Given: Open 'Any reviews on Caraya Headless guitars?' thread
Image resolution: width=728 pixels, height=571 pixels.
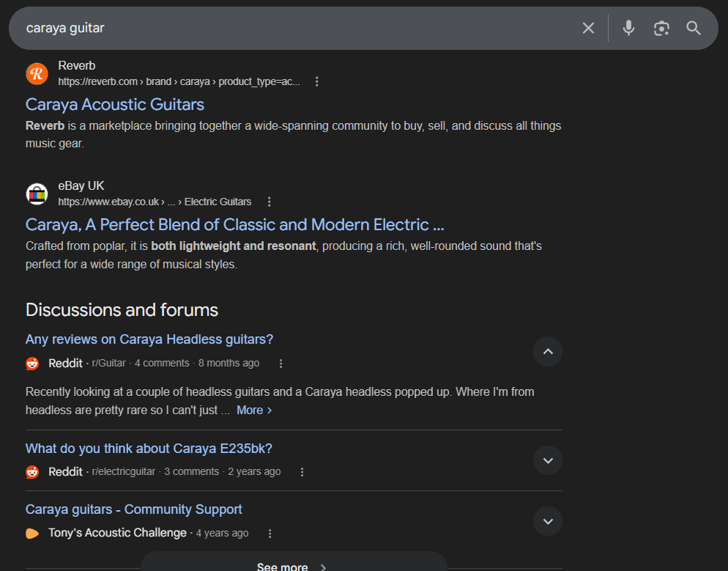Looking at the screenshot, I should (149, 339).
